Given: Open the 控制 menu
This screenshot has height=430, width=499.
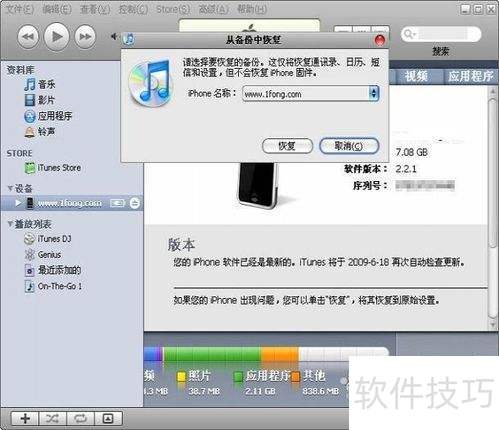Looking at the screenshot, I should [x=133, y=9].
